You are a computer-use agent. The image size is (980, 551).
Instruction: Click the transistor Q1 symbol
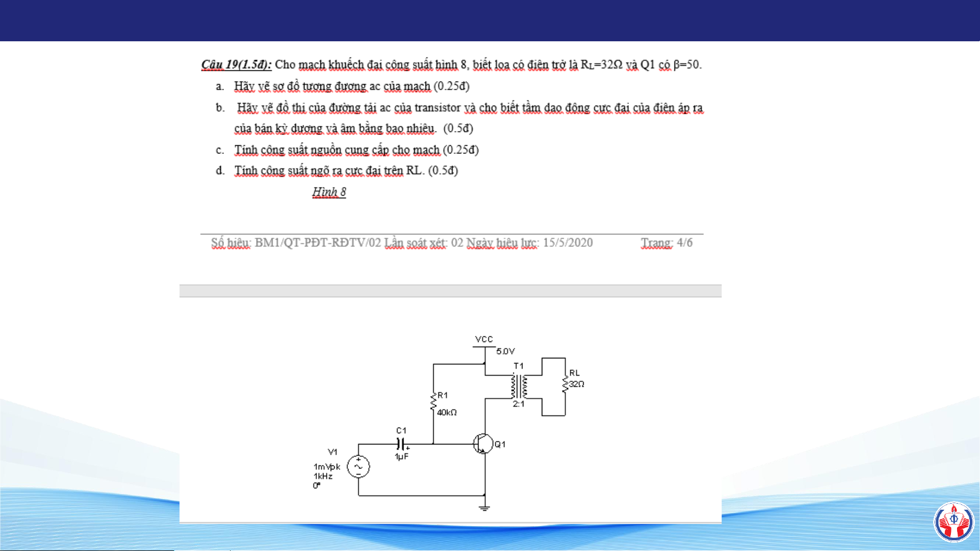(483, 444)
